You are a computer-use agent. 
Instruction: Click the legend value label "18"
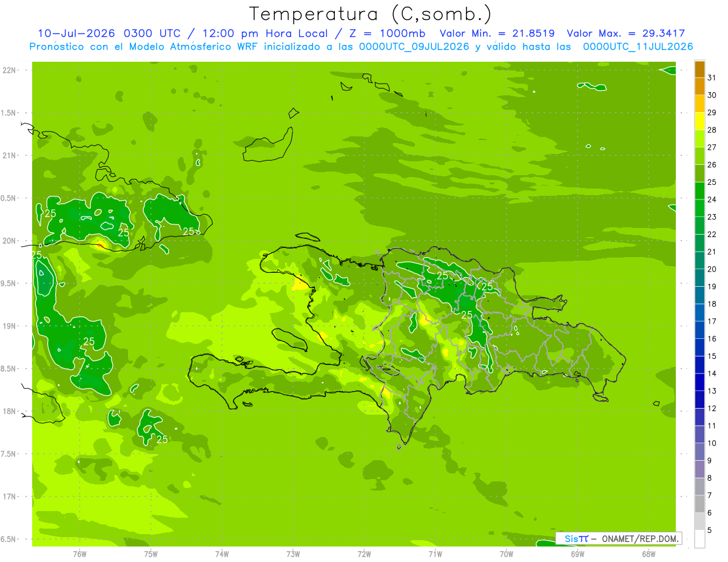[712, 304]
